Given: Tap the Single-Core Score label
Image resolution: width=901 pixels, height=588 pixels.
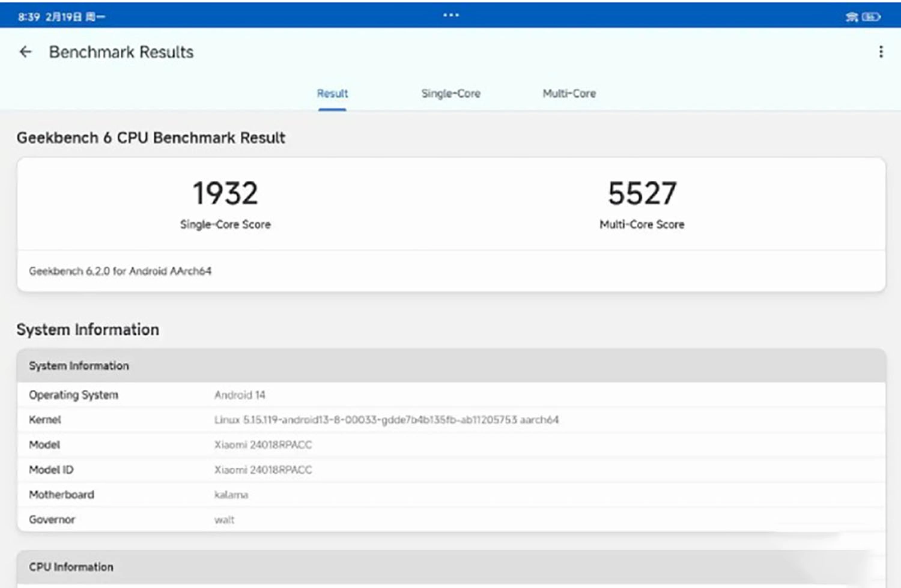Looking at the screenshot, I should pyautogui.click(x=225, y=225).
